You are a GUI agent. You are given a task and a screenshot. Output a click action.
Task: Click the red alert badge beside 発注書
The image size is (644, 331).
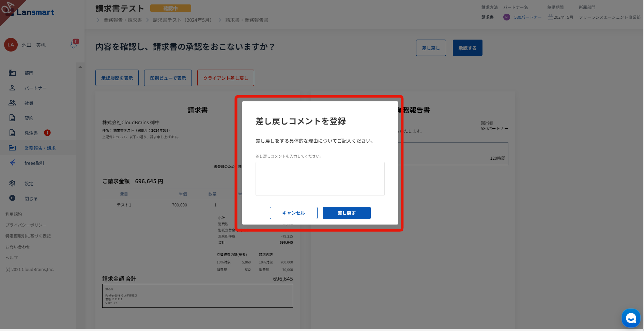(47, 133)
